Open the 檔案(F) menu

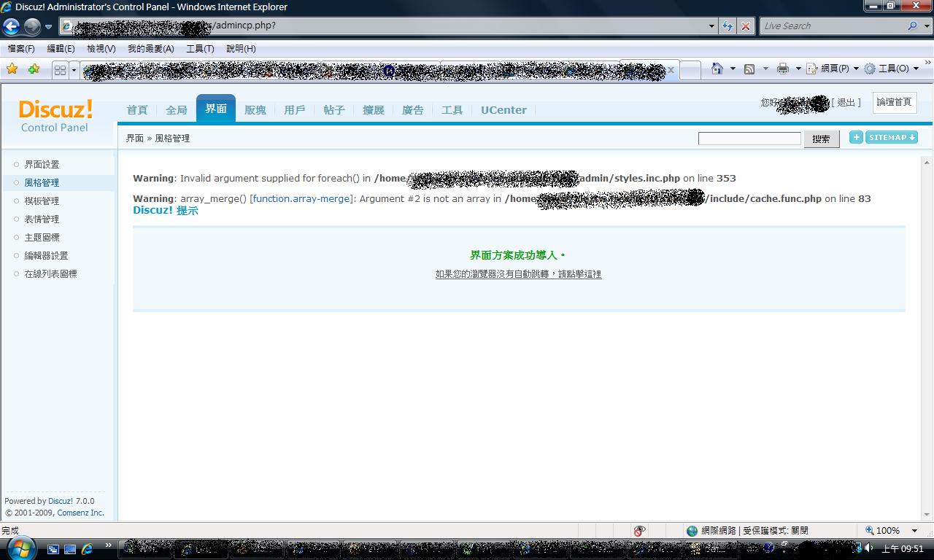pyautogui.click(x=21, y=49)
